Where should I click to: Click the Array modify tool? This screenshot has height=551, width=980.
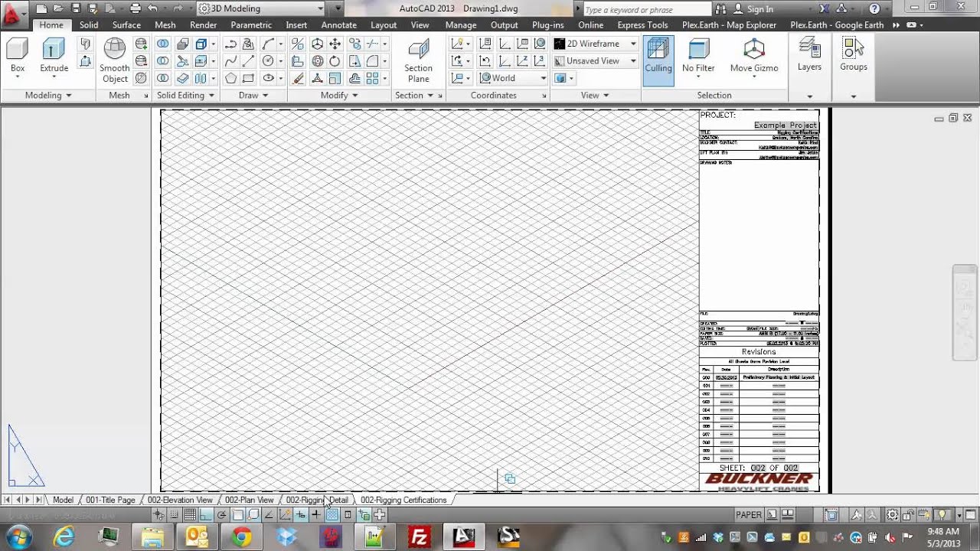click(372, 78)
